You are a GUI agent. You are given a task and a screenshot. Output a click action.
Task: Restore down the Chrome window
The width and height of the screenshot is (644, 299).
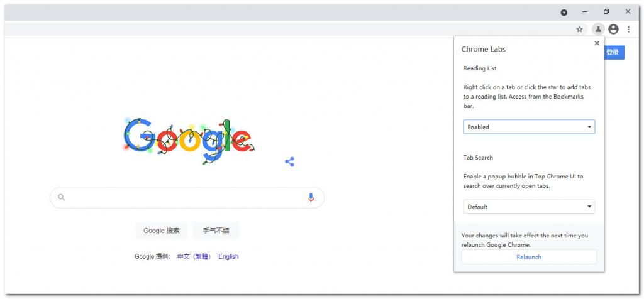[606, 11]
